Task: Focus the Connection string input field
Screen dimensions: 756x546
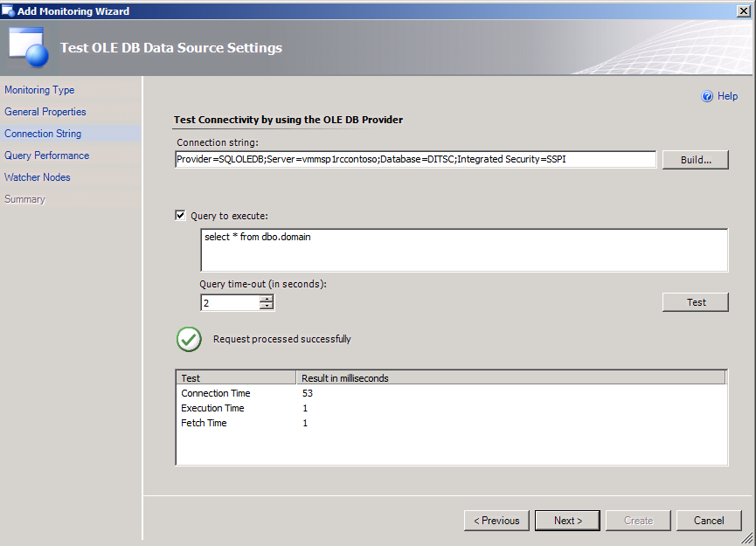Action: (416, 160)
